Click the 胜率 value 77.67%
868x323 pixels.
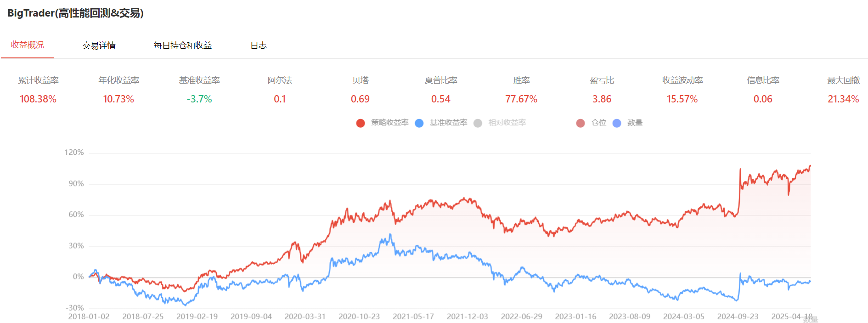point(521,99)
